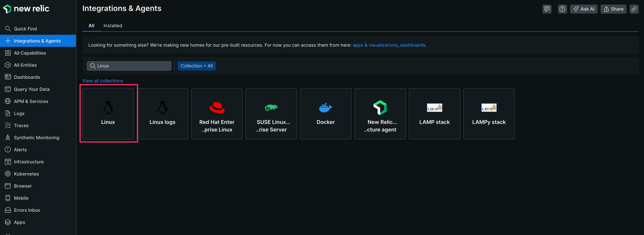644x235 pixels.
Task: Click inside the Linux search field
Action: (129, 66)
